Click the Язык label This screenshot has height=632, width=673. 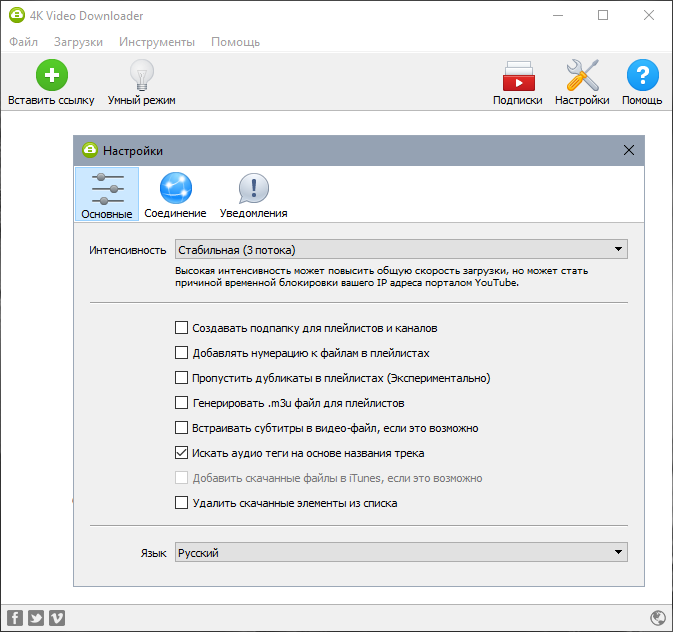pyautogui.click(x=153, y=553)
